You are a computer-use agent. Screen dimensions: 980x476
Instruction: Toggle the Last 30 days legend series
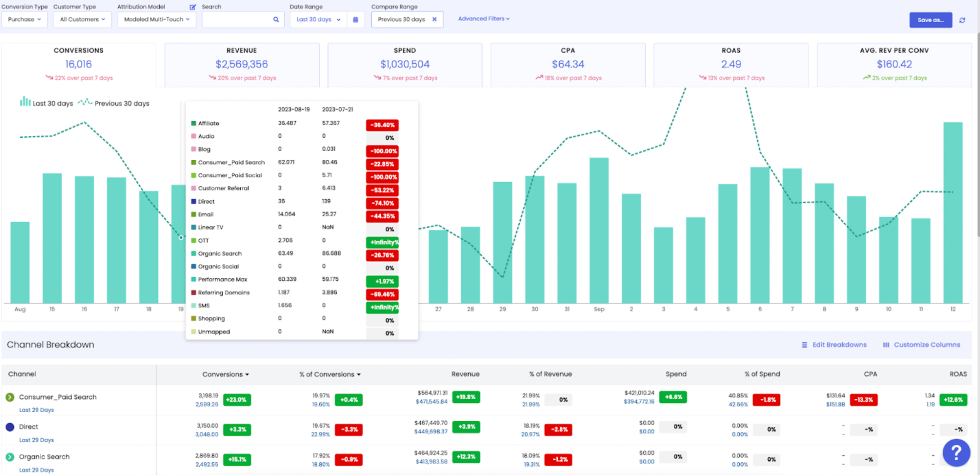[x=47, y=103]
